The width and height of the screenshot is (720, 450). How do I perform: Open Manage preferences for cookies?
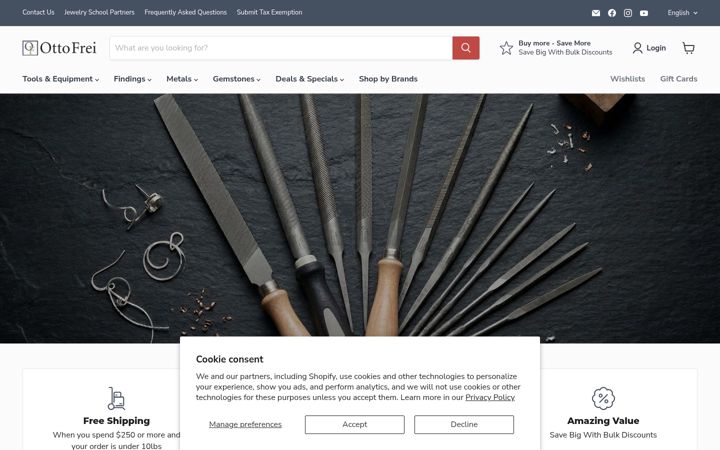245,424
